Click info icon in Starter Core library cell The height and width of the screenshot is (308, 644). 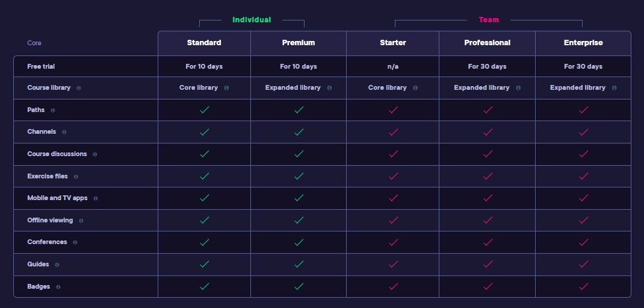415,87
